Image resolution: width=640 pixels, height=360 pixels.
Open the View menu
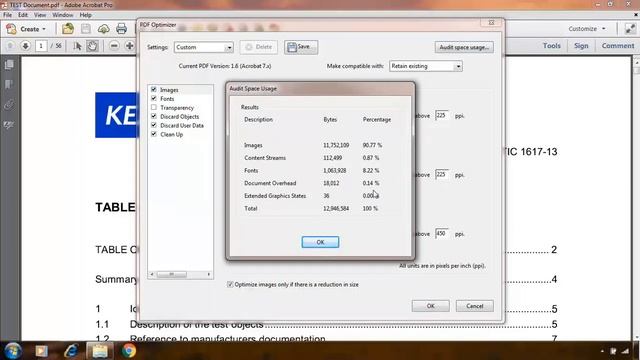point(40,15)
